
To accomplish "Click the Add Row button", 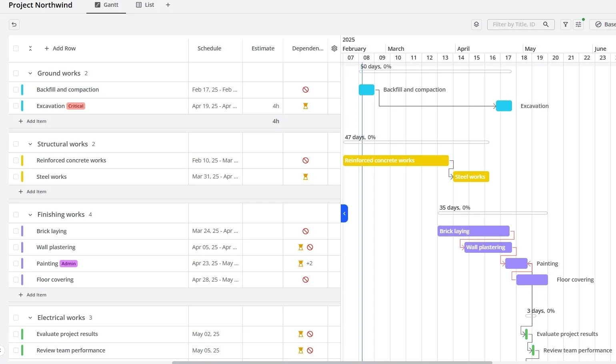I will tap(60, 48).
